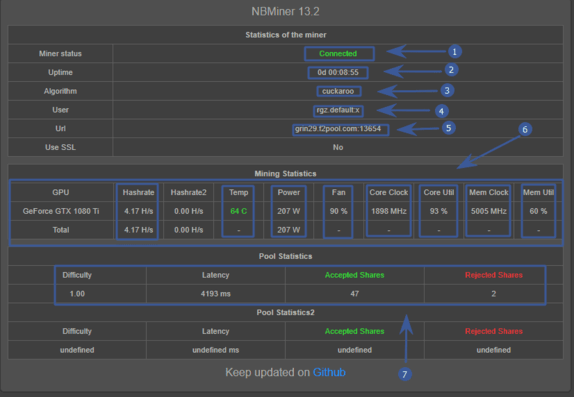This screenshot has width=574, height=397.
Task: Click the numbered circle 6 annotation
Action: pos(525,129)
